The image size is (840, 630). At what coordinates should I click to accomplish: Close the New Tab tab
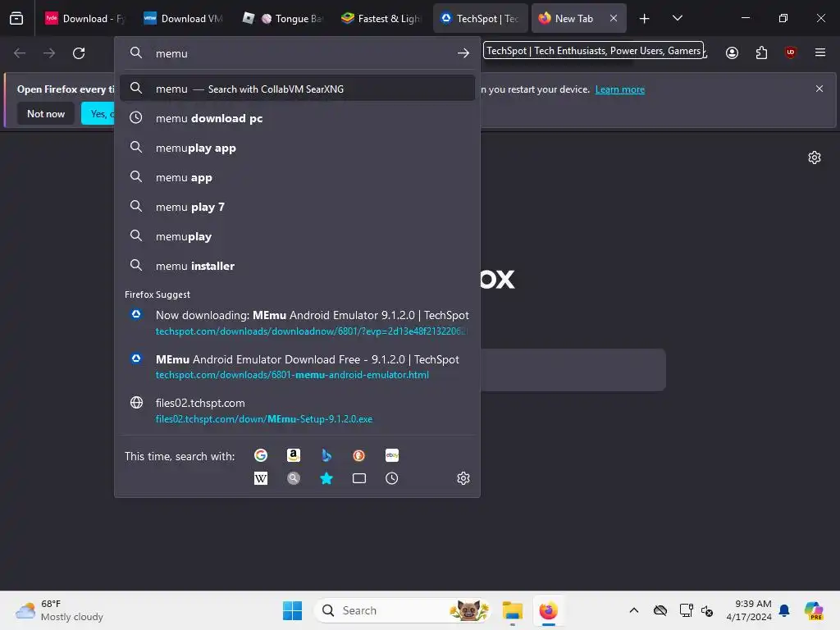(x=614, y=18)
